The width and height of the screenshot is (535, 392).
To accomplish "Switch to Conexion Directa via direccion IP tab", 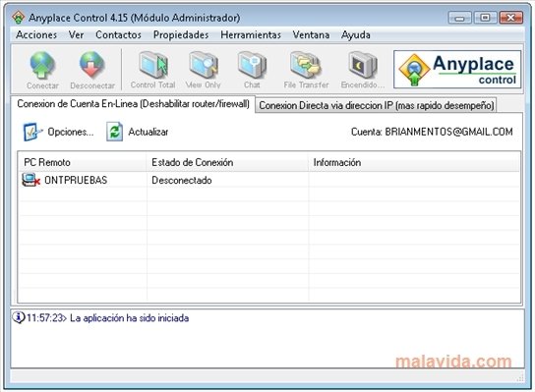I will click(x=377, y=105).
